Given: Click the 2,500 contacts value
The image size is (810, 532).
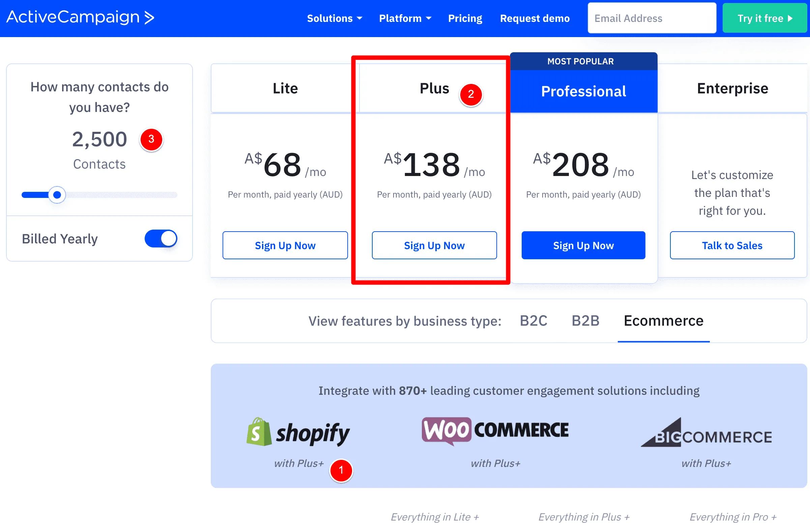Looking at the screenshot, I should (99, 139).
